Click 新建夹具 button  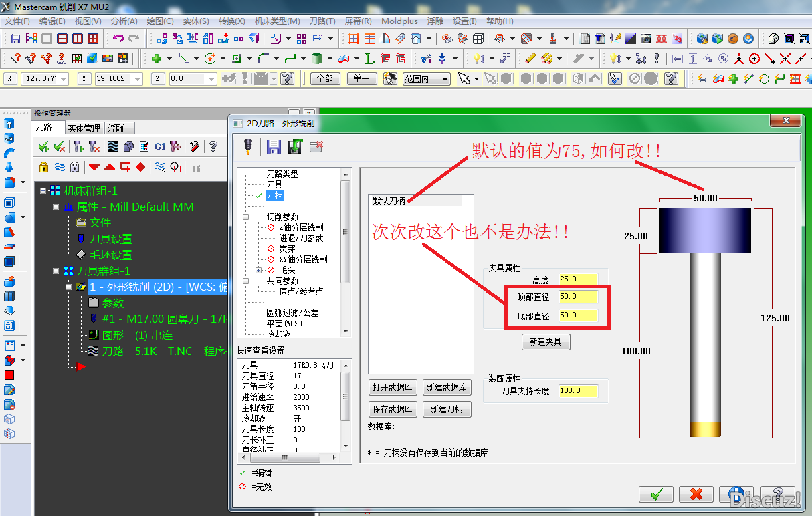click(546, 342)
